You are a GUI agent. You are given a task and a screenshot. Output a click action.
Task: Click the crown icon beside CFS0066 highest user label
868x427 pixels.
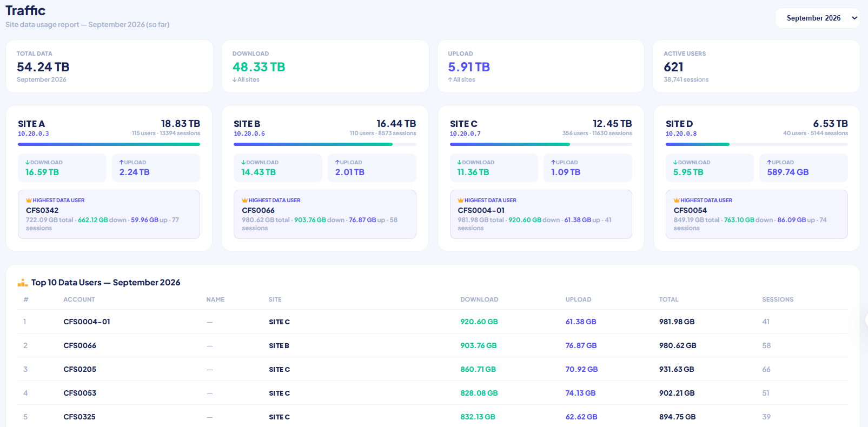click(244, 201)
